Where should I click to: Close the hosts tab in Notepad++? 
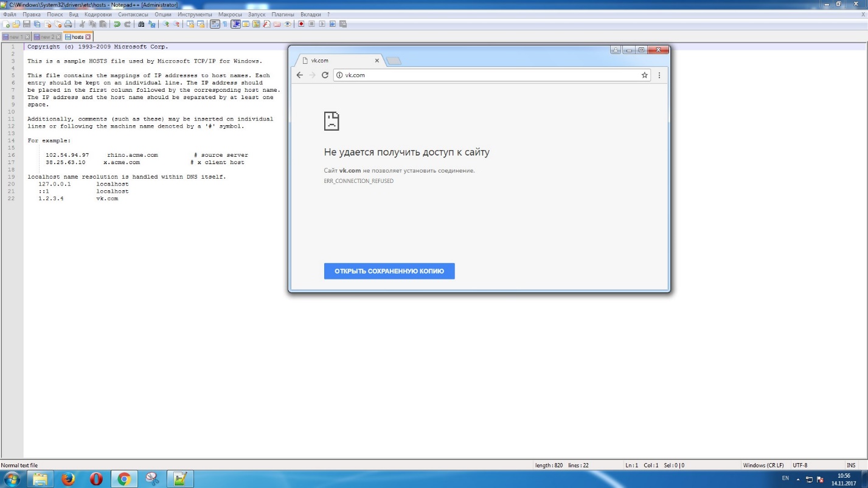tap(88, 37)
